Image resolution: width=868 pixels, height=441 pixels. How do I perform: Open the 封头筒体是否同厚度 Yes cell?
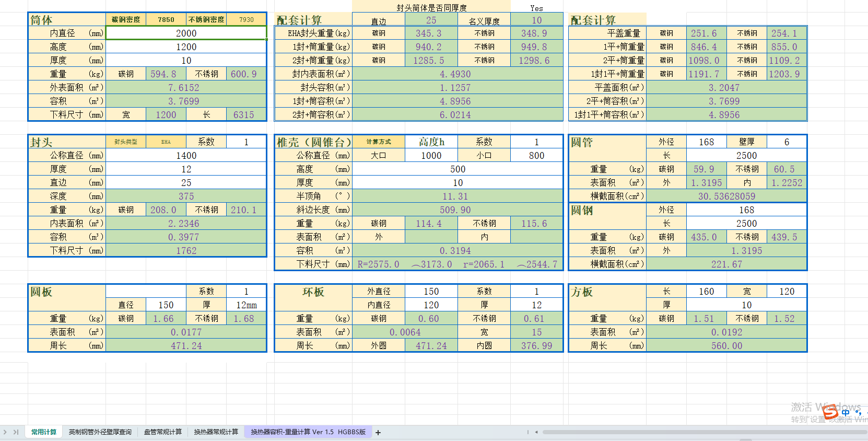pyautogui.click(x=536, y=7)
